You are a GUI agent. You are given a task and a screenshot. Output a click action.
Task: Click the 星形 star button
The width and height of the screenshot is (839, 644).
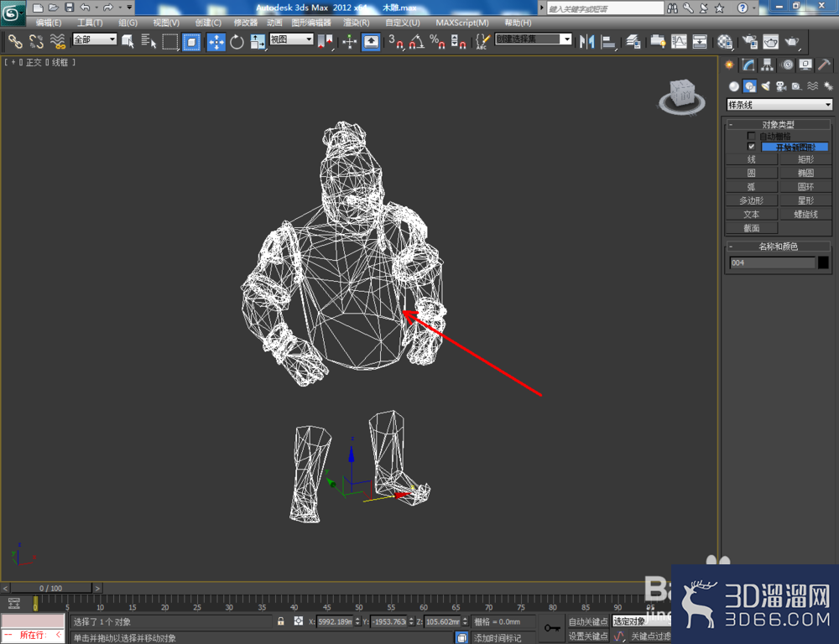pos(805,200)
